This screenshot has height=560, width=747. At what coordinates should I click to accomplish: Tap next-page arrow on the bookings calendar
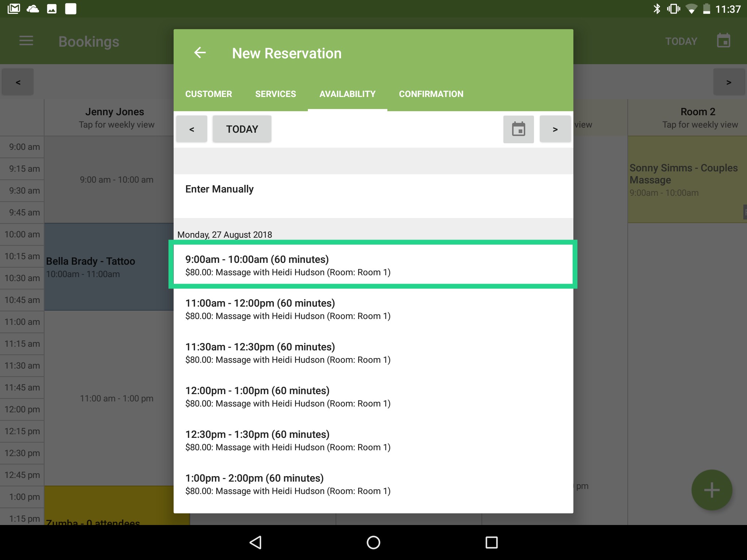click(x=729, y=82)
